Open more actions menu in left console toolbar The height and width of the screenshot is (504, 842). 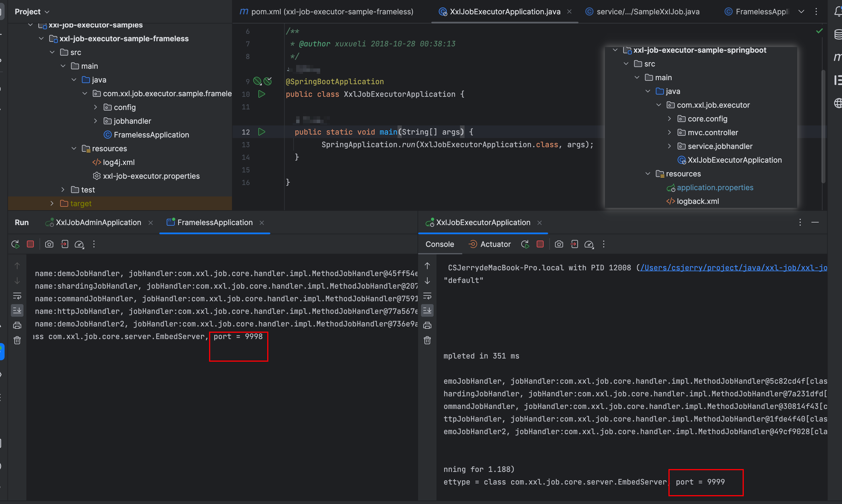click(94, 244)
